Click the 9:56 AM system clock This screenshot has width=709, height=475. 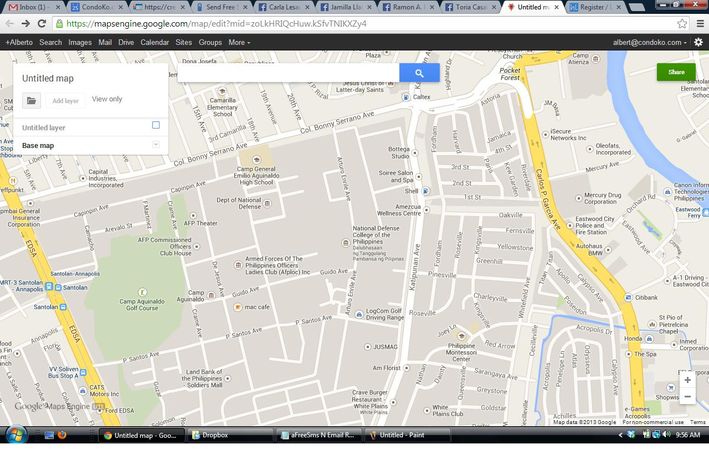[688, 435]
